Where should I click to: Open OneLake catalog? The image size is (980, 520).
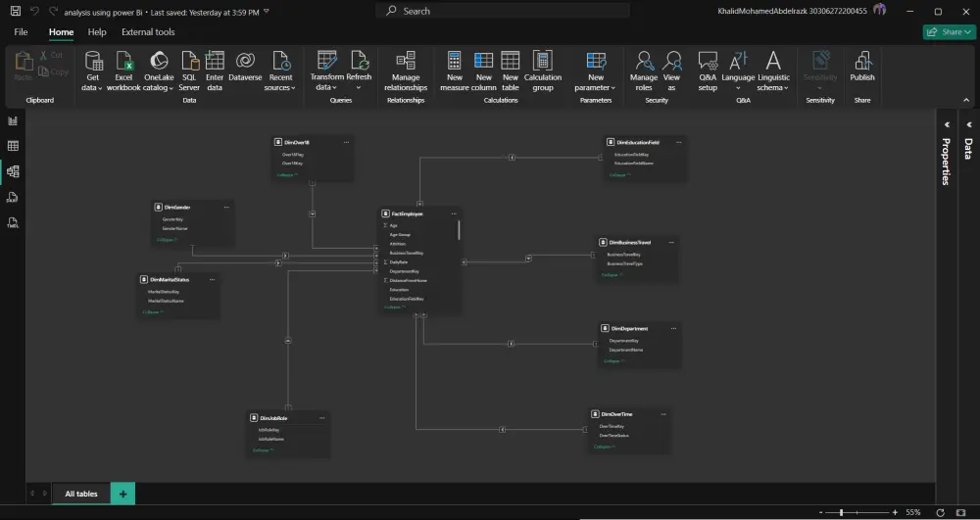point(159,71)
